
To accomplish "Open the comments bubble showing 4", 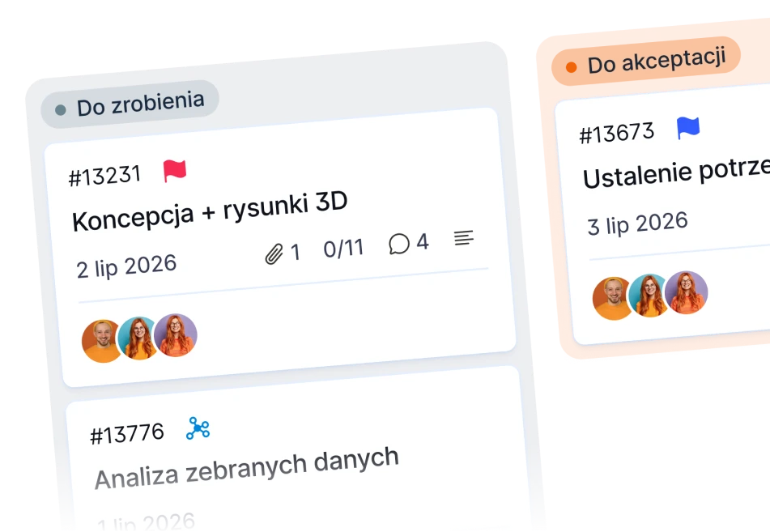I will tap(398, 244).
